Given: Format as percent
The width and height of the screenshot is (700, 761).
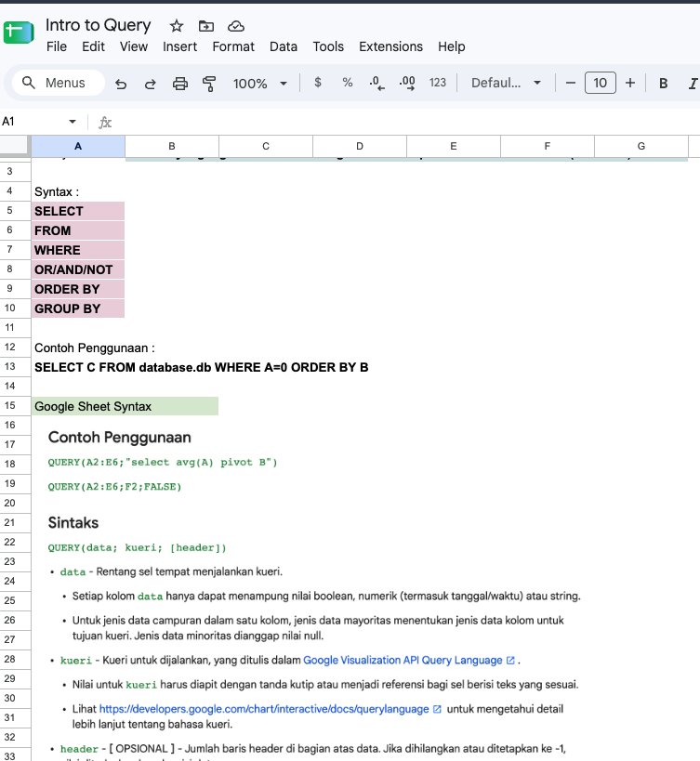Looking at the screenshot, I should 347,83.
